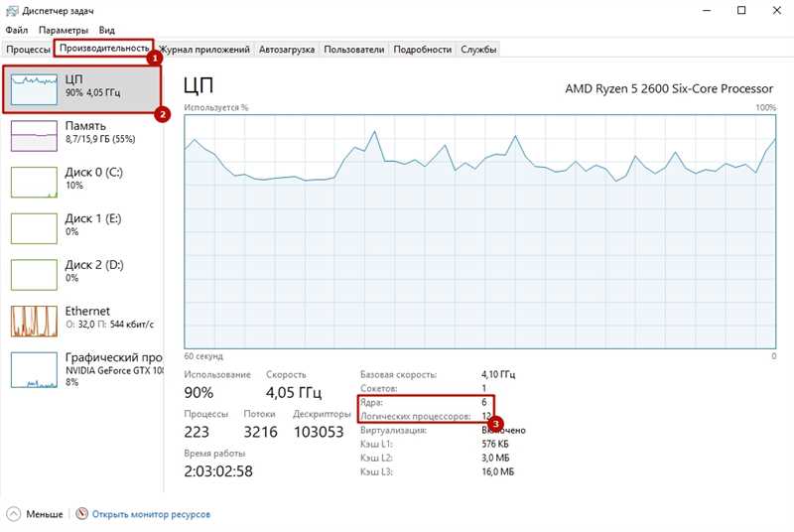
Task: Click the resource monitor icon
Action: point(82,514)
